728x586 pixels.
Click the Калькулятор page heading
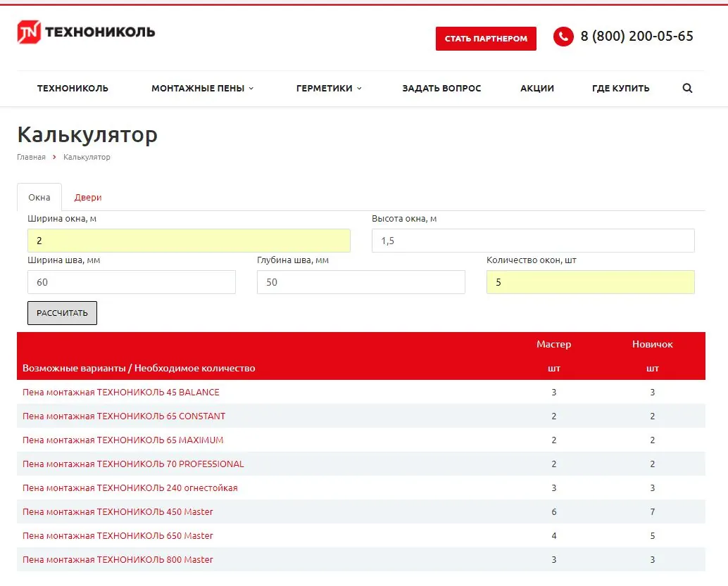point(87,134)
